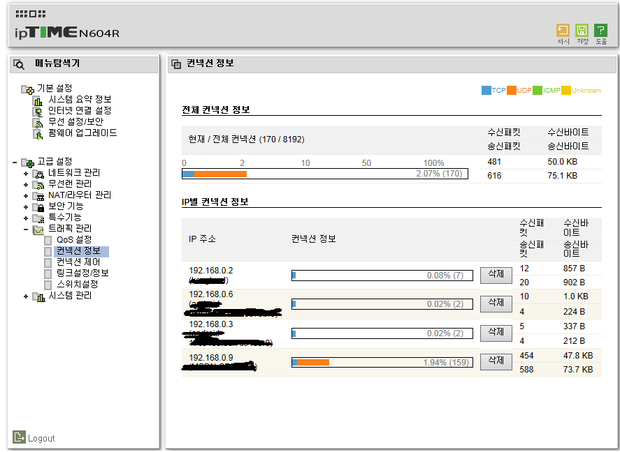Click IP address 192.168.0.9
Screen dimensions: 620x452
211,358
